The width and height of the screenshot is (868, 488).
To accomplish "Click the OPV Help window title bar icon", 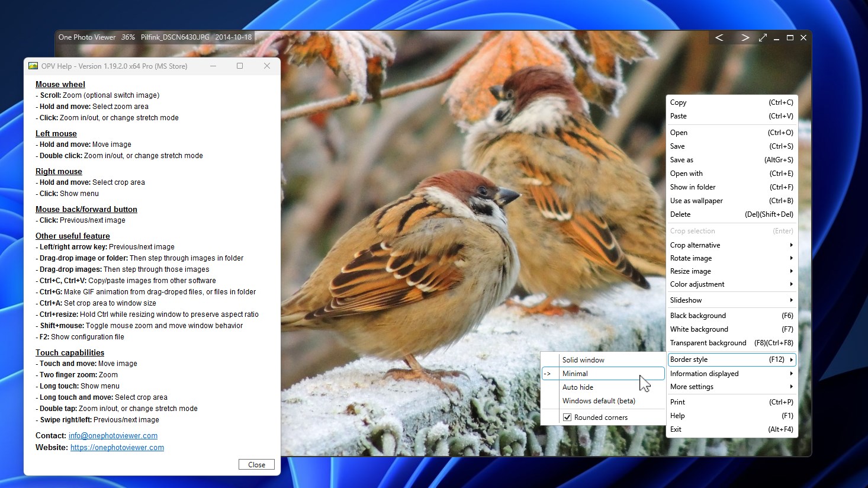I will click(x=34, y=66).
